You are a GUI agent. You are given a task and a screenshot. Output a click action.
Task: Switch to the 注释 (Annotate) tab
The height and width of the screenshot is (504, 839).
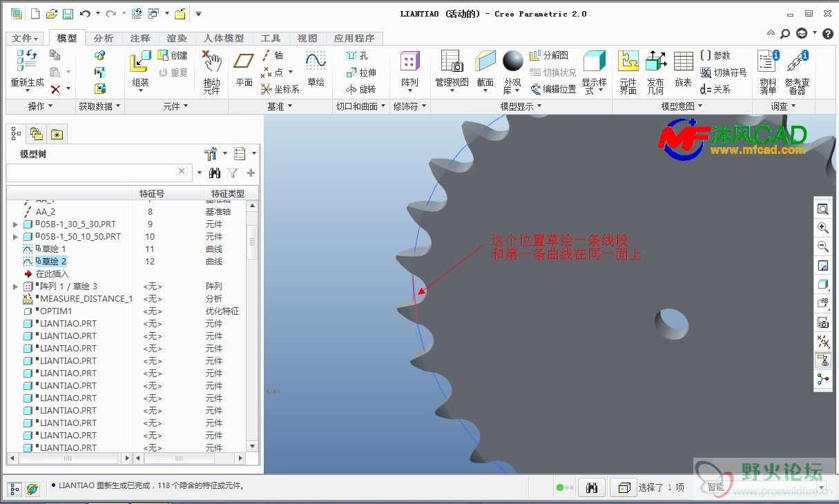tap(140, 39)
